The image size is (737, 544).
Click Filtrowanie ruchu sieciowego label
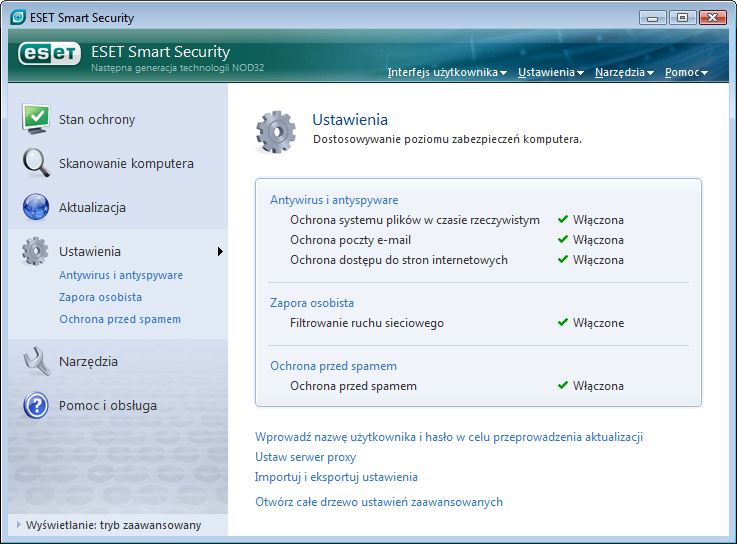(367, 323)
